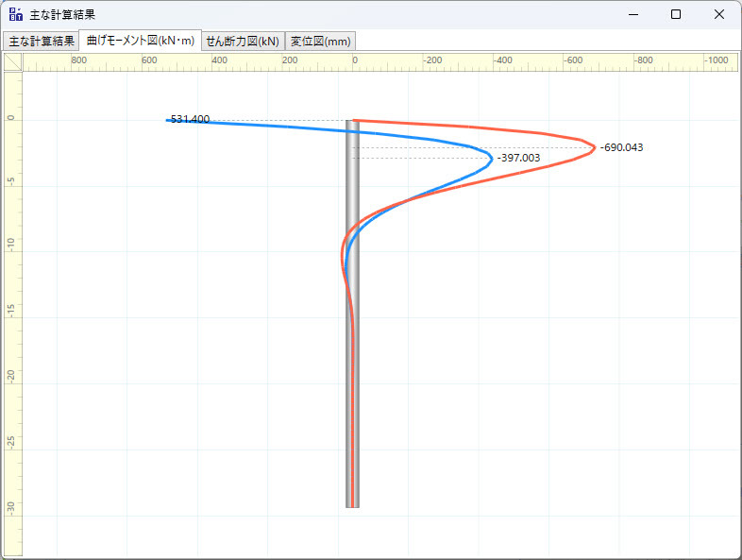Click the application icon in title bar
This screenshot has width=742, height=560.
coord(16,15)
